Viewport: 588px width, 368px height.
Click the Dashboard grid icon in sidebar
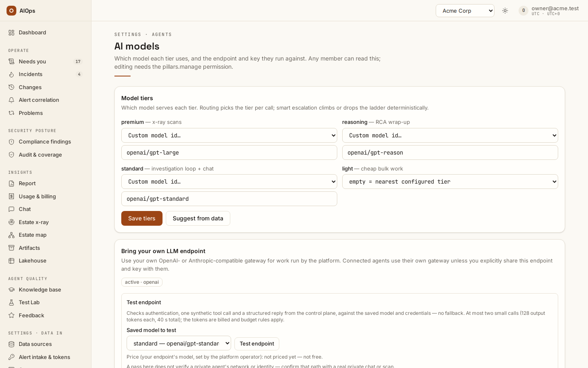(11, 32)
